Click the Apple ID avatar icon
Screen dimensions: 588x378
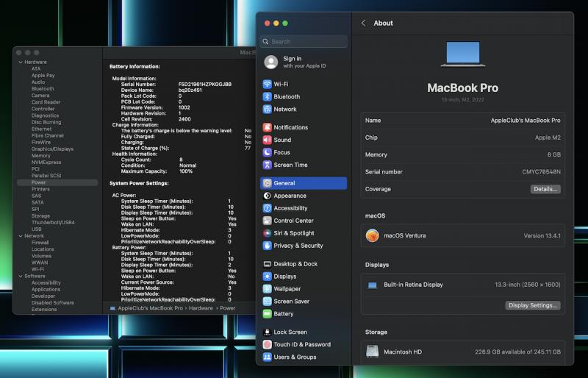270,62
